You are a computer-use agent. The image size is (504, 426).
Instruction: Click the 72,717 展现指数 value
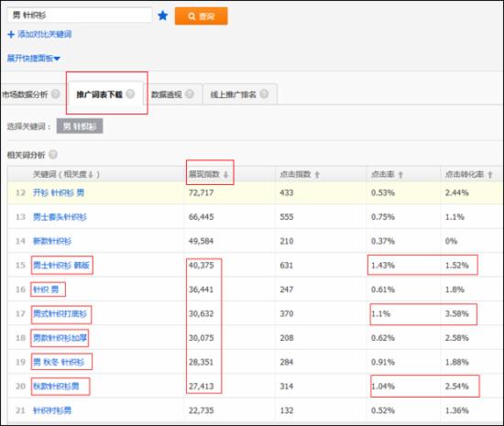point(201,192)
